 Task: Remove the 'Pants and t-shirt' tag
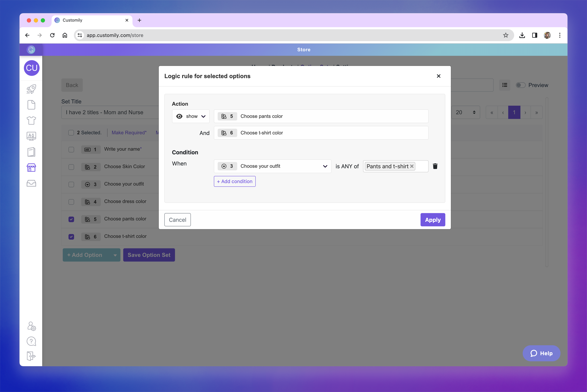pyautogui.click(x=412, y=166)
